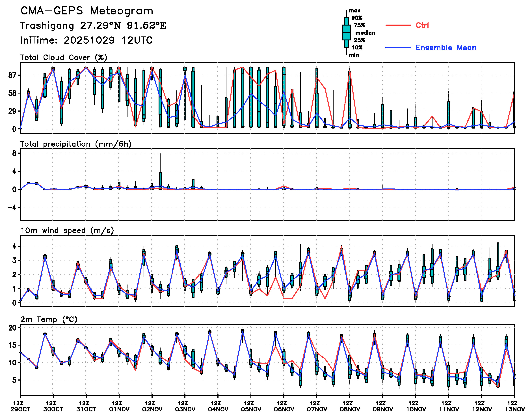
Task: Click the 20 tick on temperature axis
Action: (x=12, y=328)
